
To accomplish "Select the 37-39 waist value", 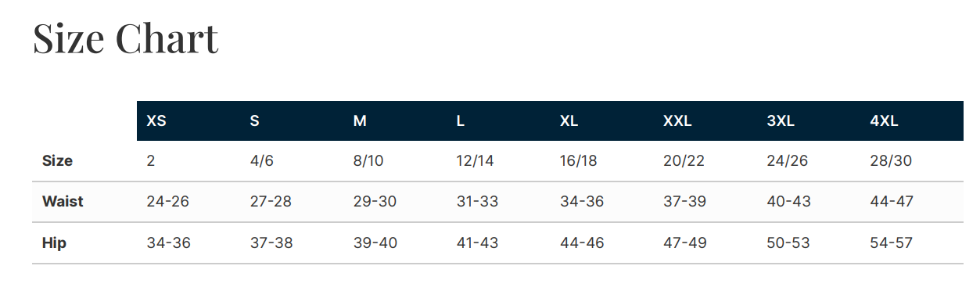I will (684, 202).
